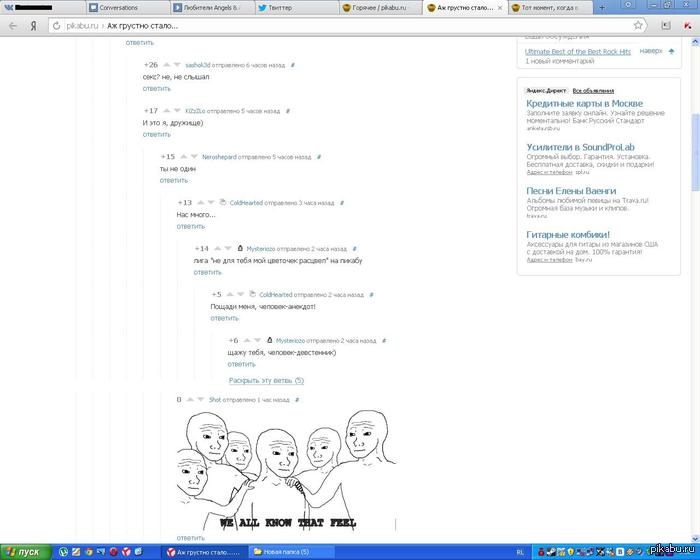Open the Windows 'пуск' Start button
Viewport: 700px width, 560px height.
(24, 552)
